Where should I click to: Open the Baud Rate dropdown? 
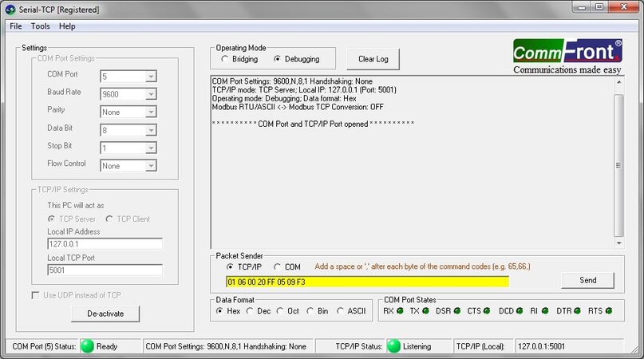pos(151,94)
